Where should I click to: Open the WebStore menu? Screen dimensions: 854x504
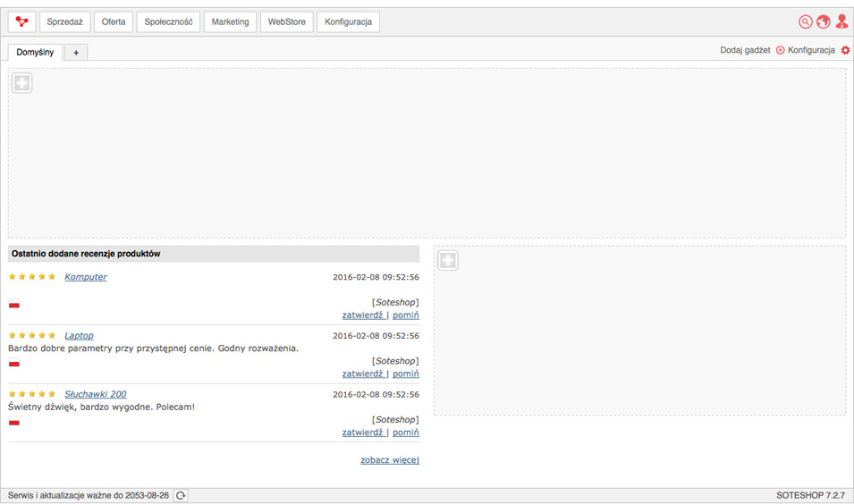(286, 21)
